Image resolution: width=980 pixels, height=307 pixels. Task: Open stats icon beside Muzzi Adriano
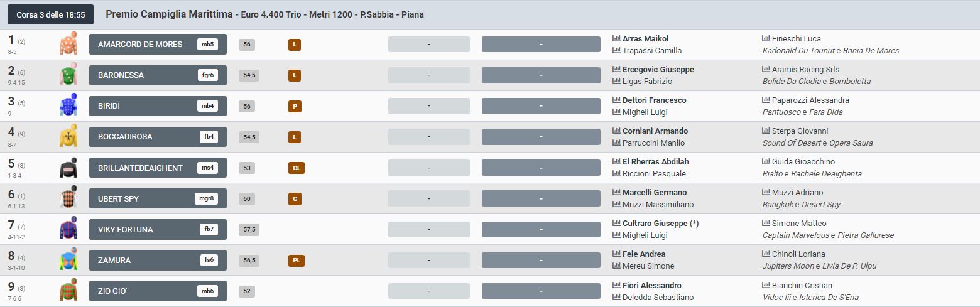pos(766,193)
